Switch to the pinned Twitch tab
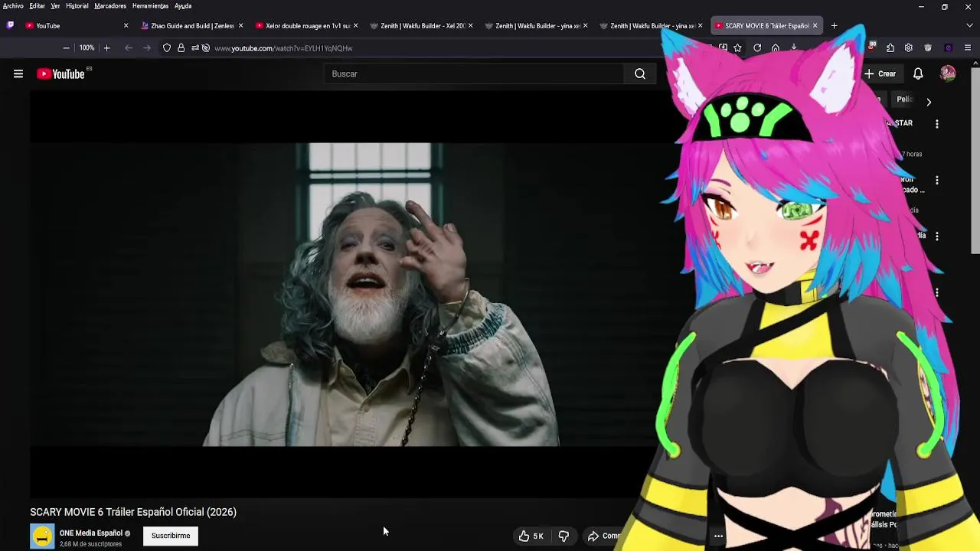980x551 pixels. [x=10, y=25]
